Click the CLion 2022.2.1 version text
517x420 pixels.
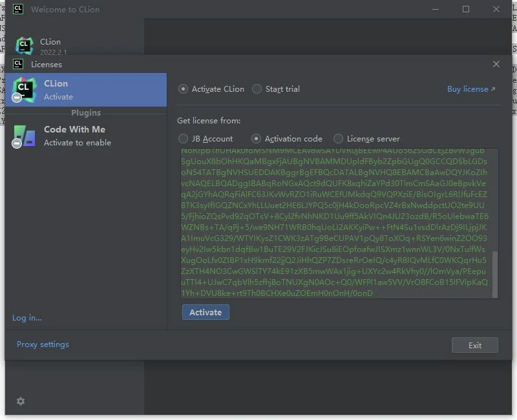tap(54, 52)
